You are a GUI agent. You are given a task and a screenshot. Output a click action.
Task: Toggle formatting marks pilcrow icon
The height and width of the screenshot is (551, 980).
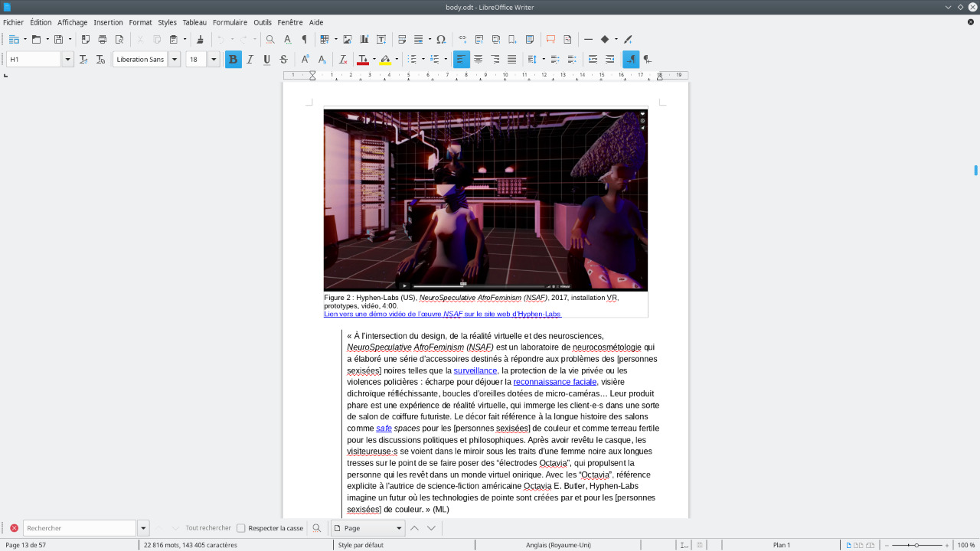(304, 39)
